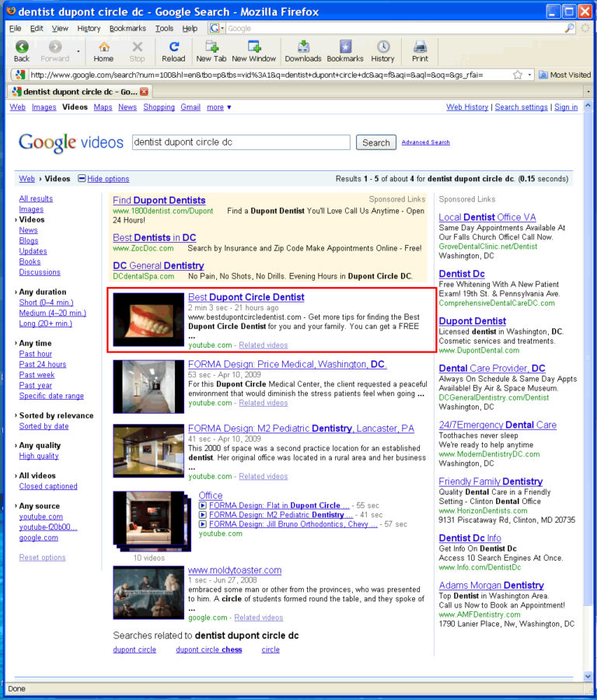Viewport: 597px width, 700px height.
Task: Open a New Tab from toolbar
Action: [x=211, y=47]
